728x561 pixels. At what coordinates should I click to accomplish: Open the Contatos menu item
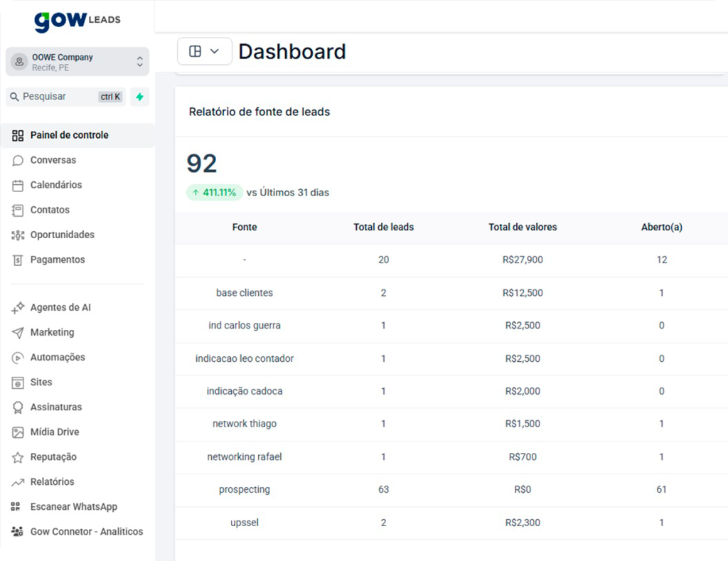(x=50, y=210)
